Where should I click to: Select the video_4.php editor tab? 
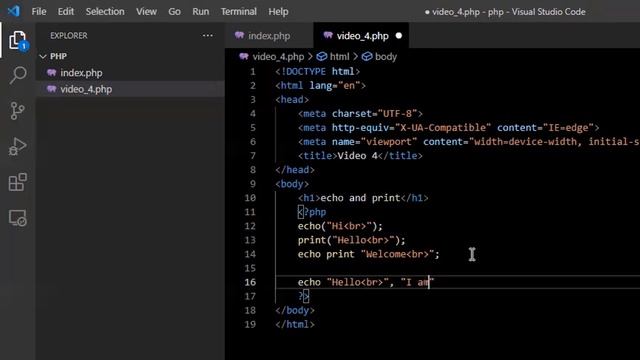click(361, 36)
